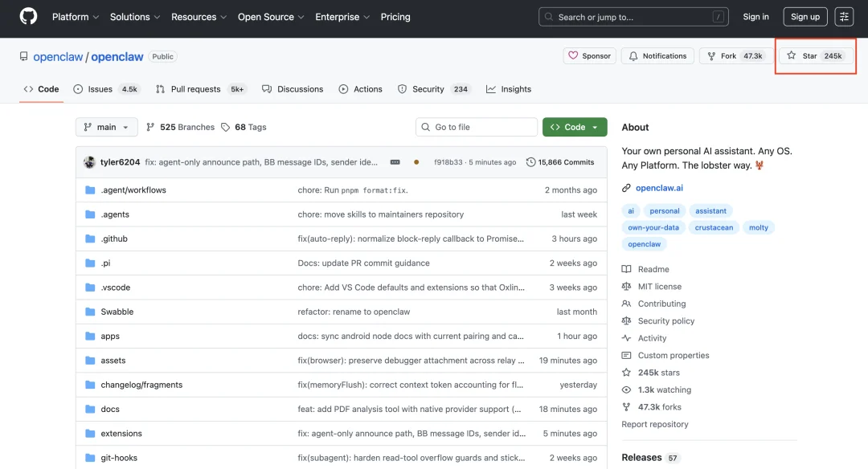This screenshot has width=868, height=469.
Task: Open the 525 Branches link
Action: (x=181, y=127)
